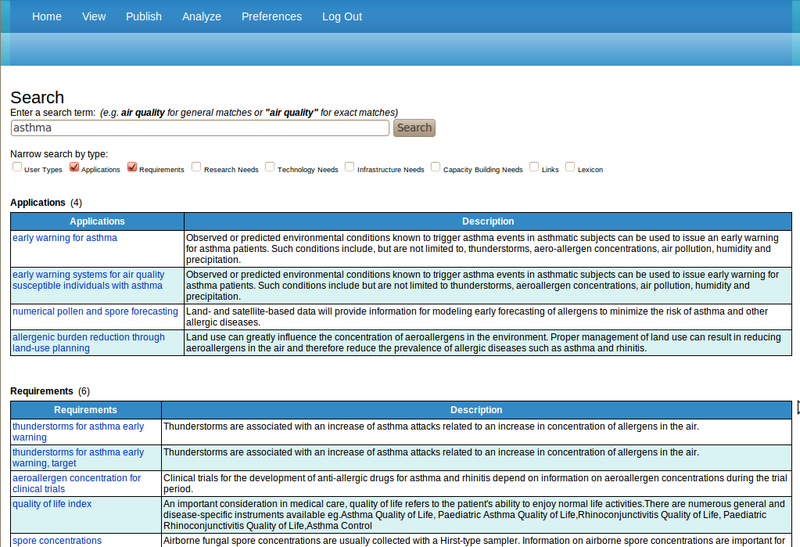800x547 pixels.
Task: Uncheck the Applications filter checkbox
Action: 74,168
